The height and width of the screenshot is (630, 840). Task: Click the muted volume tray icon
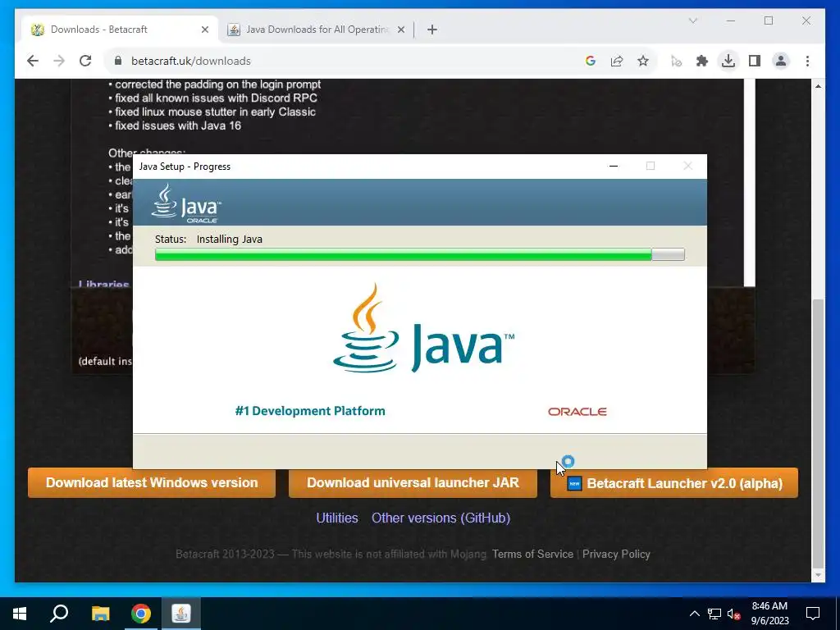point(734,614)
